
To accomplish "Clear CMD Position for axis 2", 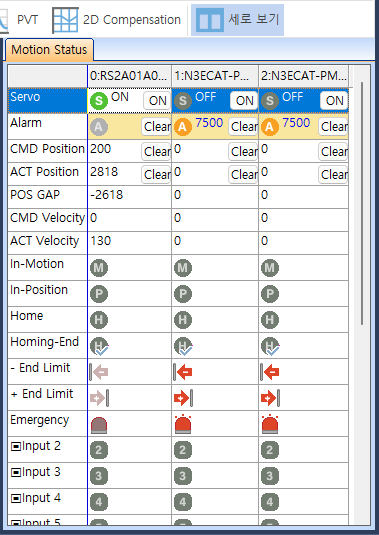I will tap(333, 151).
